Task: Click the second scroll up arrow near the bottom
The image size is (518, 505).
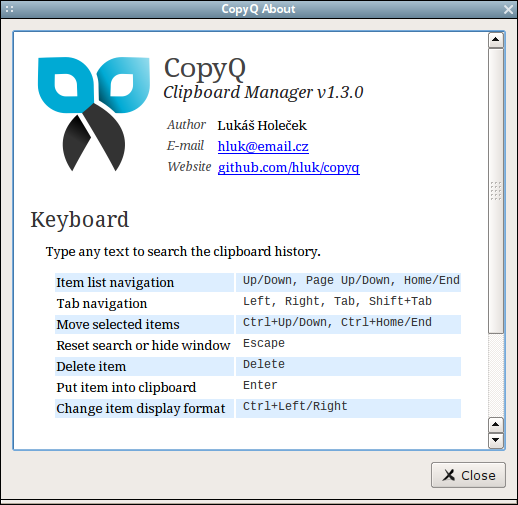Action: (x=496, y=425)
